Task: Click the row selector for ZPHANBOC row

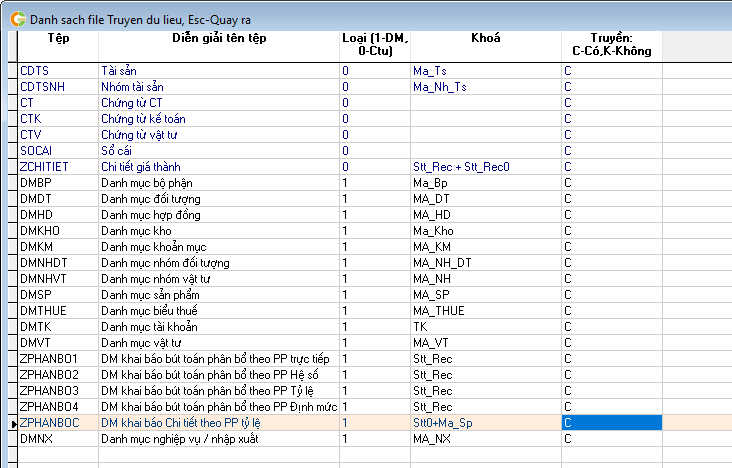Action: tap(13, 423)
